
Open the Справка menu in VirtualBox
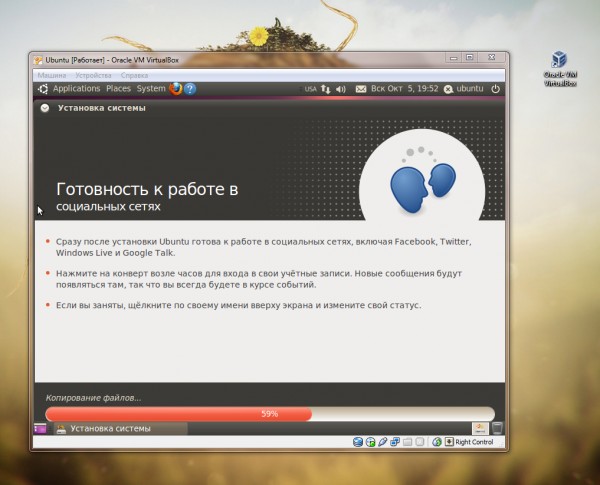pyautogui.click(x=134, y=75)
